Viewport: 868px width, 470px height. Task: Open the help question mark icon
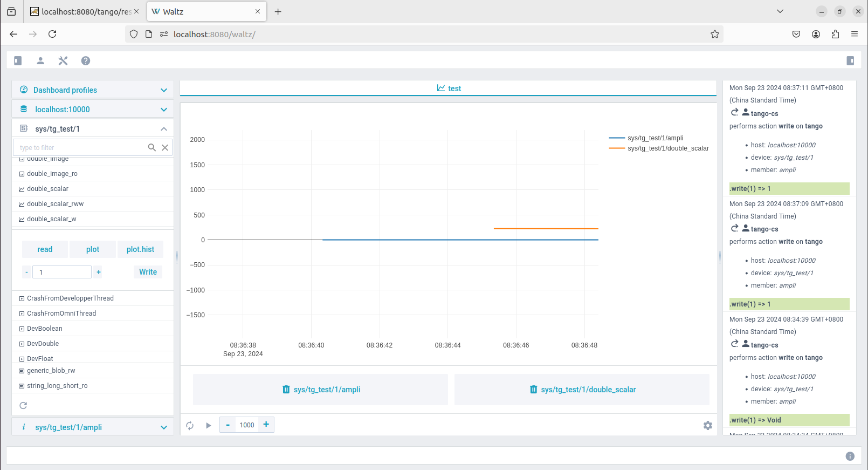tap(86, 60)
